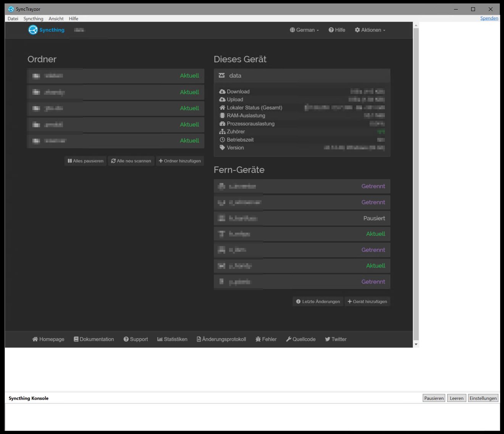The width and height of the screenshot is (504, 434).
Task: Open Statistiken via chart icon
Action: pos(160,339)
